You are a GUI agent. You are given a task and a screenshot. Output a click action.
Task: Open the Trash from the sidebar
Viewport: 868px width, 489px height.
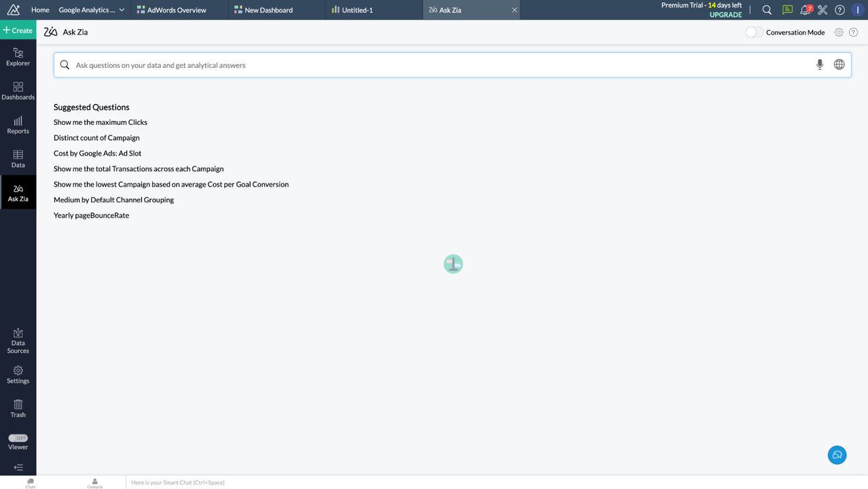tap(18, 408)
